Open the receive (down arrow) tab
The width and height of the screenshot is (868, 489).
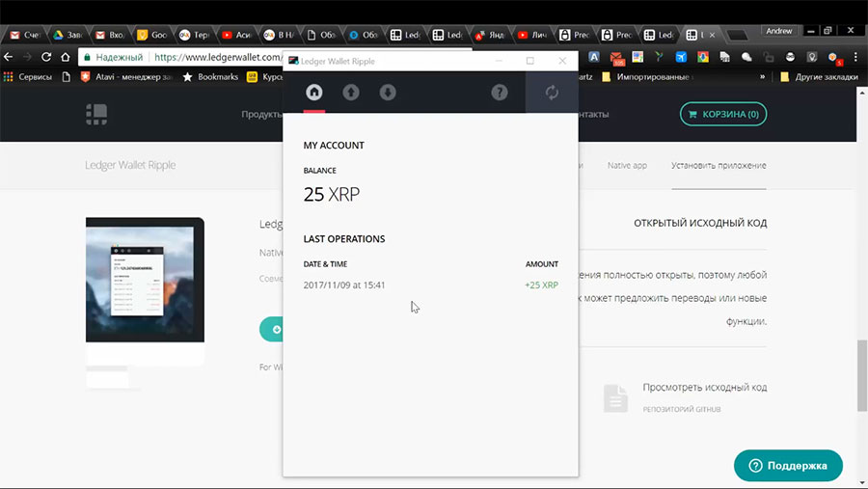click(x=388, y=93)
